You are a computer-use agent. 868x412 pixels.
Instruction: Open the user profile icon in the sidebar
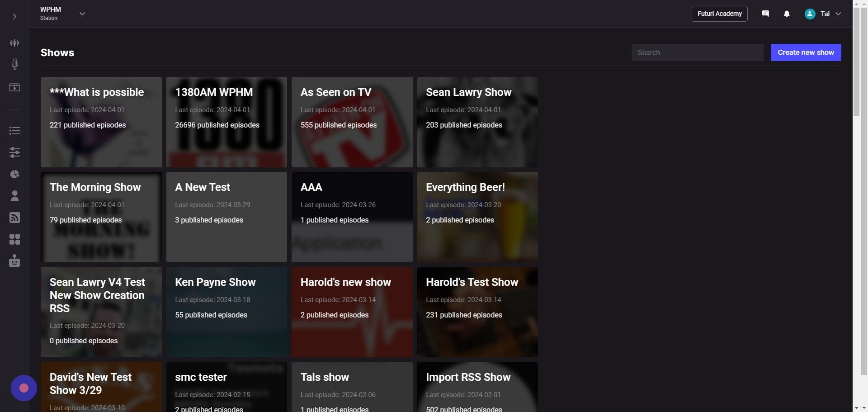(14, 196)
